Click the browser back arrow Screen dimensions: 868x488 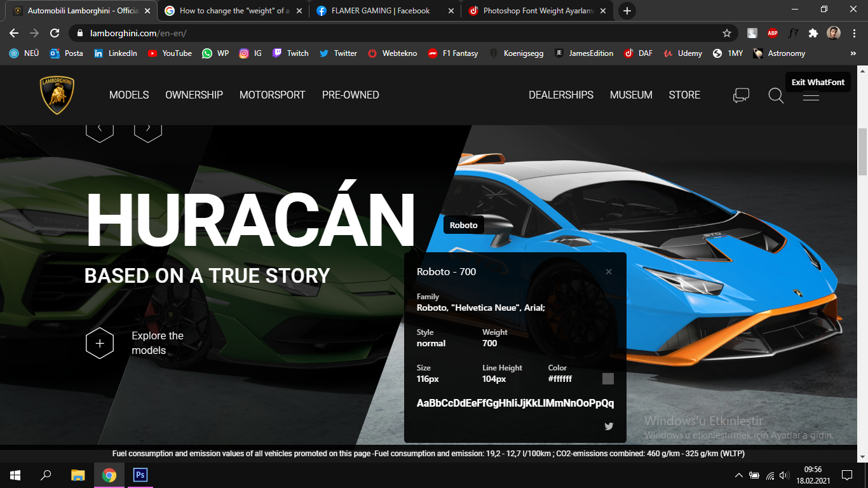coord(15,33)
